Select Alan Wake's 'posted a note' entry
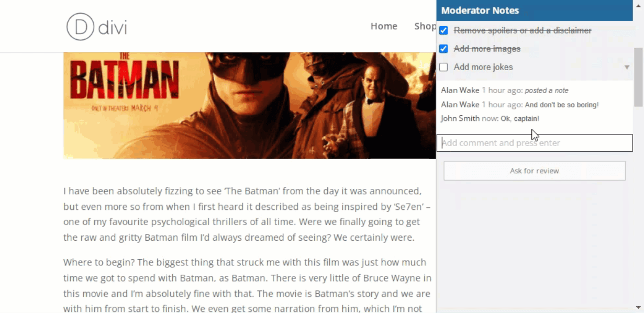The image size is (644, 313). pos(546,91)
